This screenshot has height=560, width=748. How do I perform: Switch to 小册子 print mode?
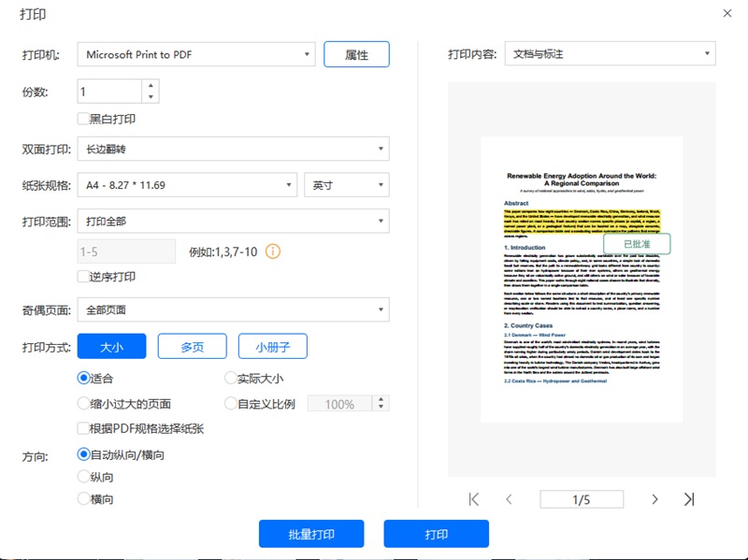[273, 346]
